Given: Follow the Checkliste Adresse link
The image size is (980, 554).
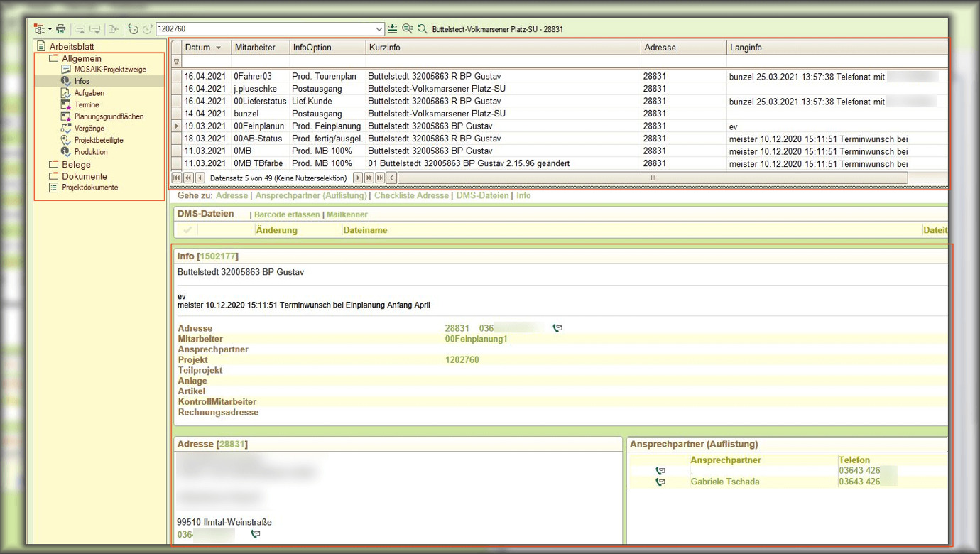Looking at the screenshot, I should coord(411,195).
